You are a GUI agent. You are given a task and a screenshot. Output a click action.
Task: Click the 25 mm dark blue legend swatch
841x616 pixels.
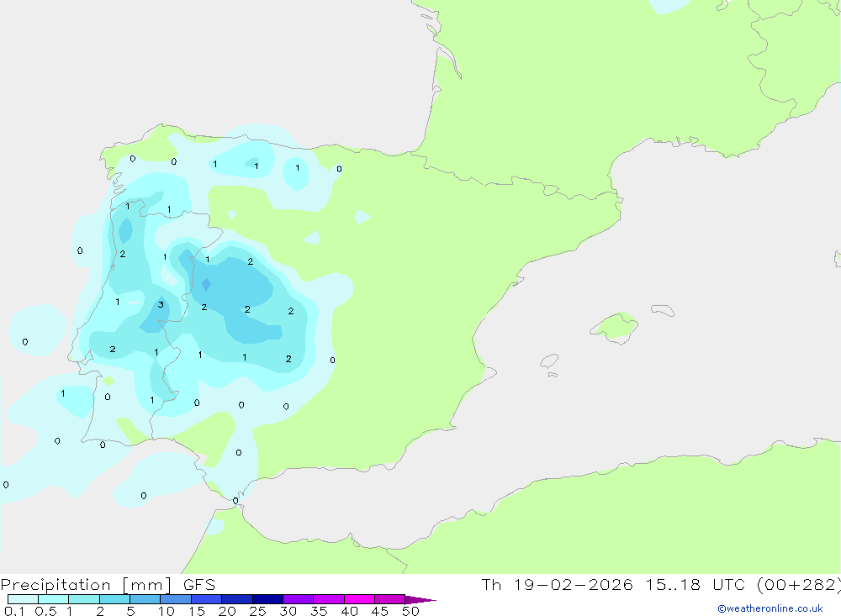[267, 599]
